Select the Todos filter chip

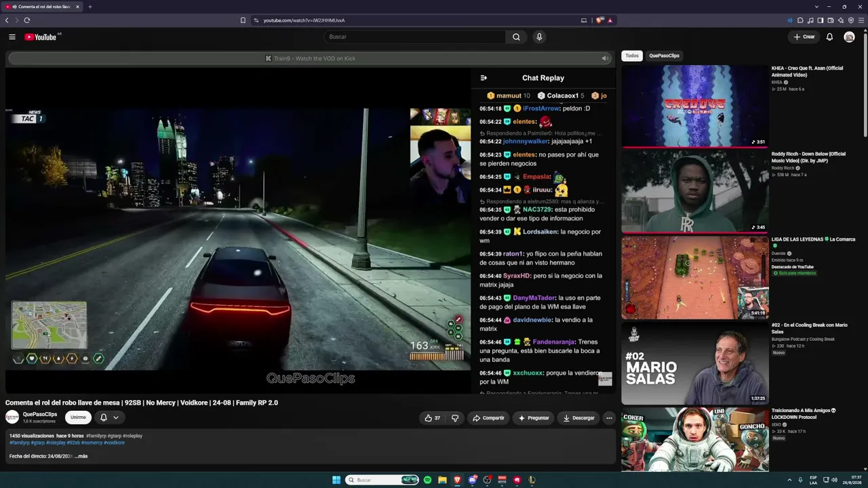tap(632, 56)
